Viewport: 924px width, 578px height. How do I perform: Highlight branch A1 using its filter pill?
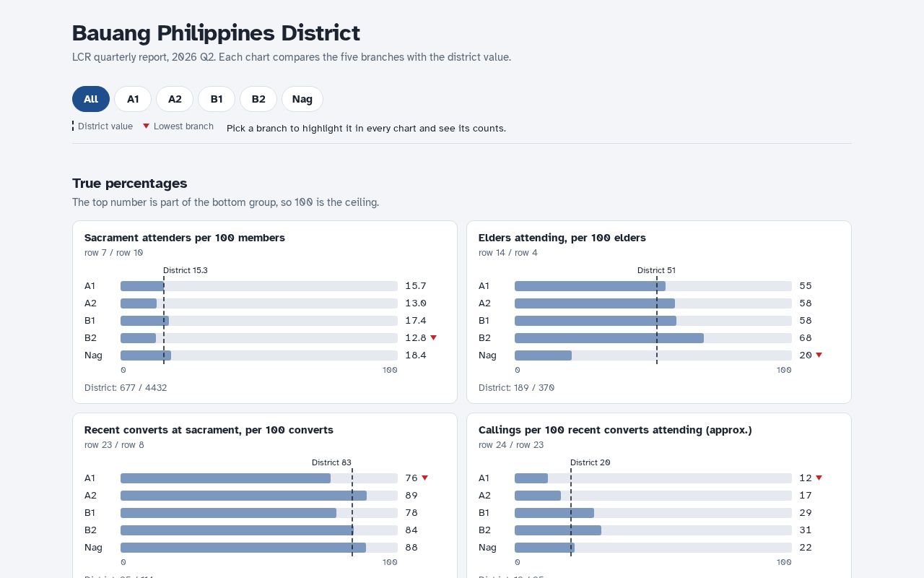tap(133, 99)
